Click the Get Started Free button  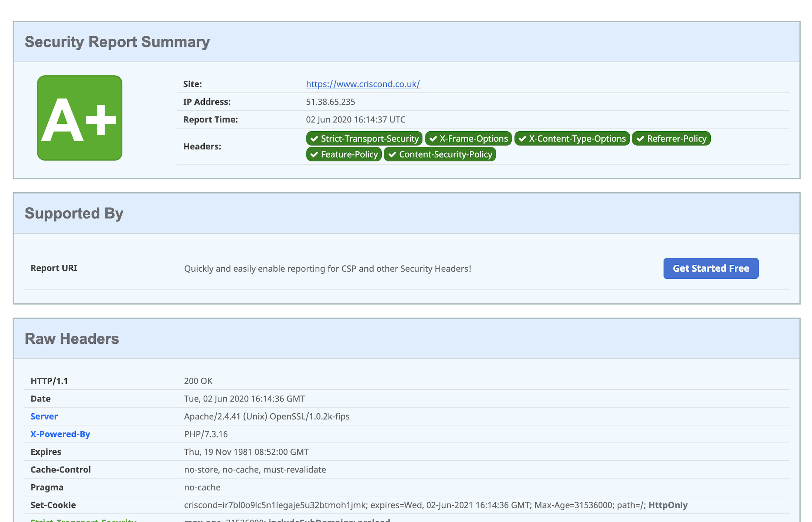(710, 268)
